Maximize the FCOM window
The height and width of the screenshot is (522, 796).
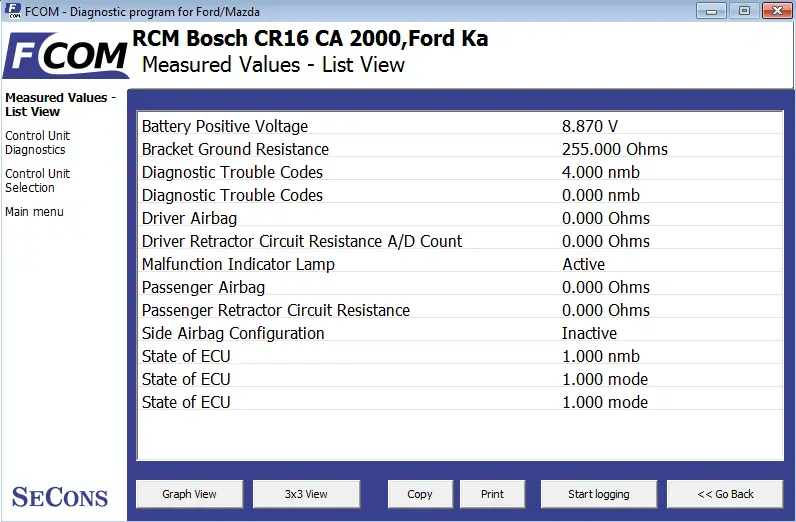click(x=744, y=11)
